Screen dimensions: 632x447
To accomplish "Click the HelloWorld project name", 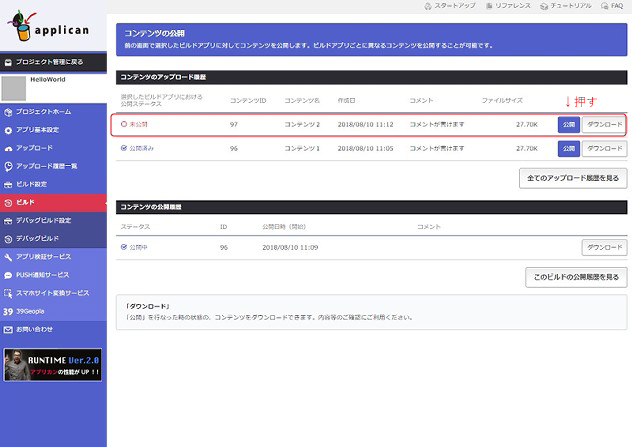I will pos(48,79).
